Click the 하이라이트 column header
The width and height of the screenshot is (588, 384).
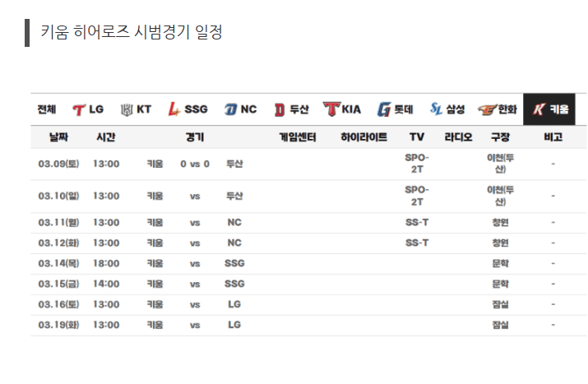click(363, 137)
